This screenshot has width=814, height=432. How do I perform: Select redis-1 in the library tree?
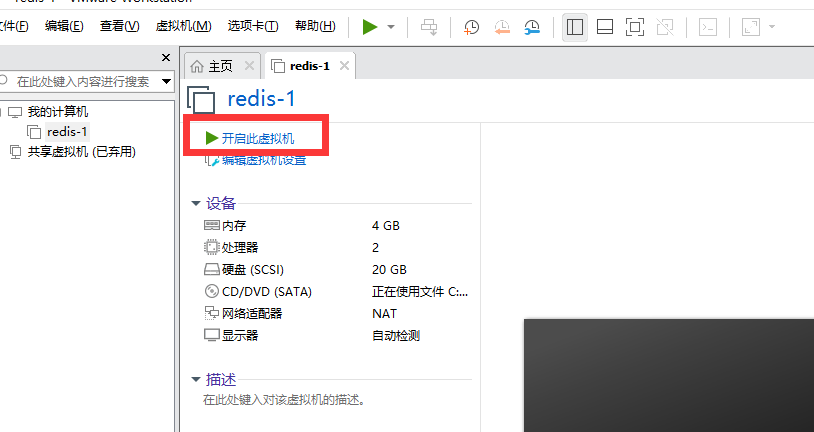pos(67,132)
